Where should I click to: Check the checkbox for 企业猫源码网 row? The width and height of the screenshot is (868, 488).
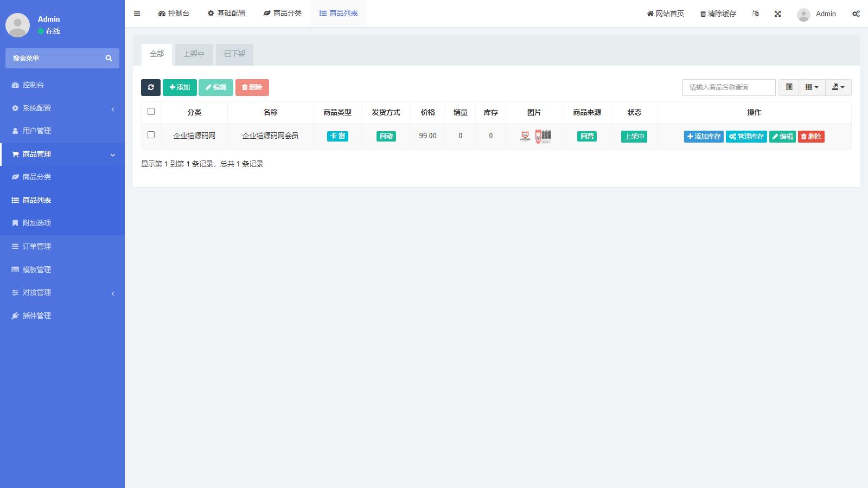click(151, 135)
